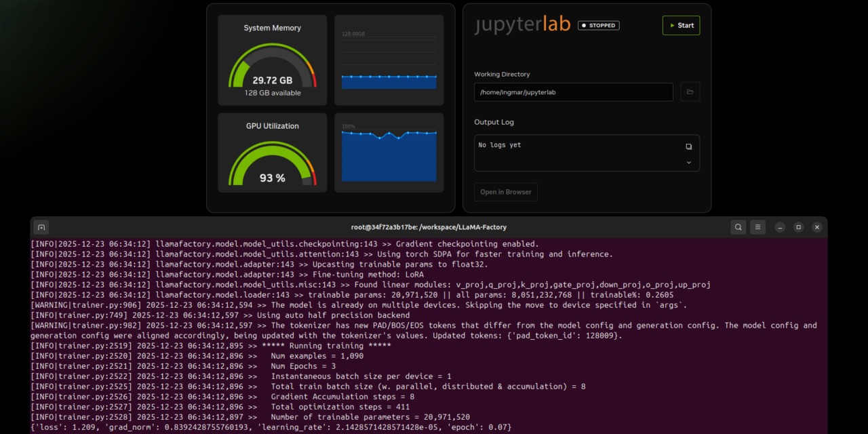868x434 pixels.
Task: Click the Open in Browser button
Action: (x=505, y=192)
